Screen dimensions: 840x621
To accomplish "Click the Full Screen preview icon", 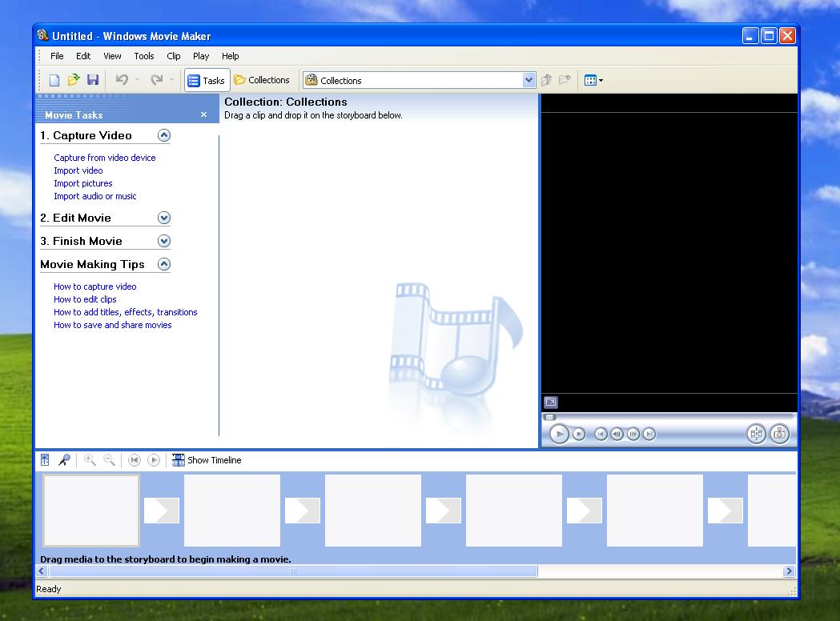I will click(551, 402).
